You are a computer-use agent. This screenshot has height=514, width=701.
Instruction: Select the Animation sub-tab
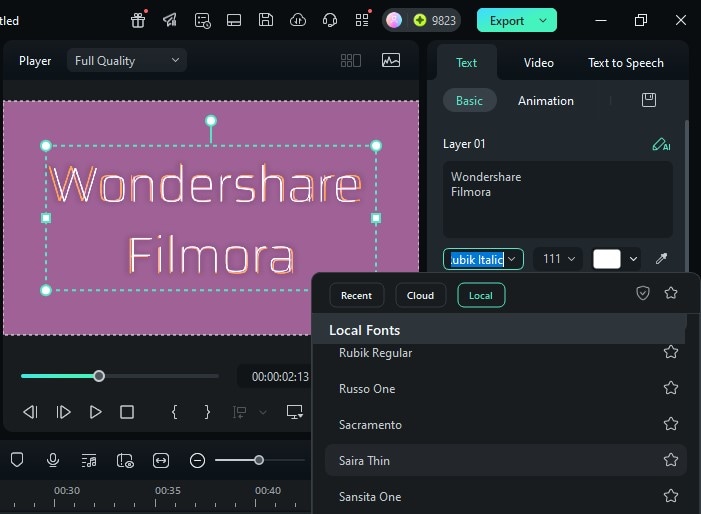pyautogui.click(x=545, y=101)
